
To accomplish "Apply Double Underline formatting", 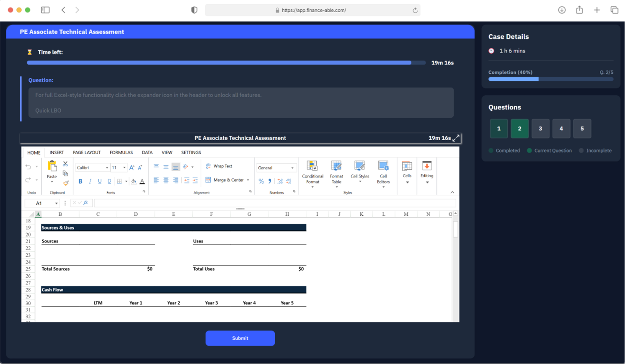I will pyautogui.click(x=109, y=181).
